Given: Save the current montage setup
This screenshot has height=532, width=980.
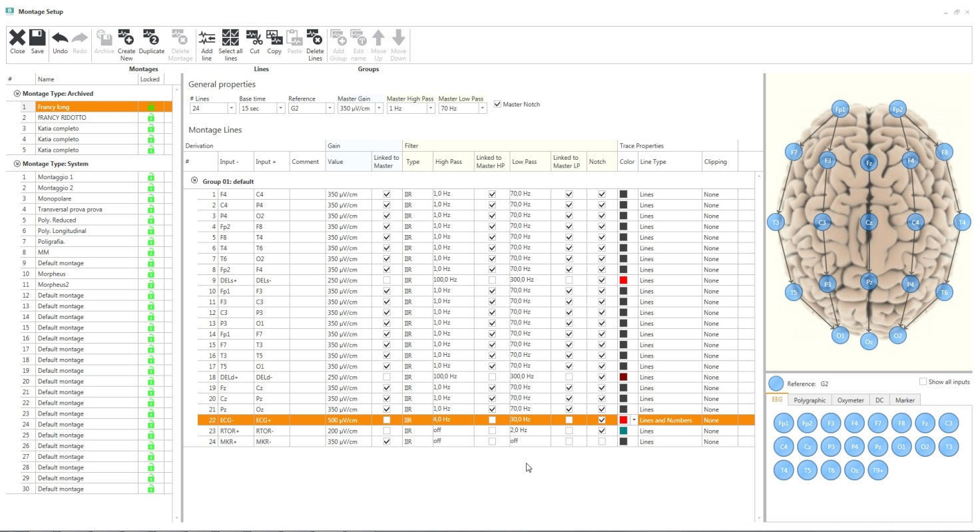Looking at the screenshot, I should click(x=37, y=40).
